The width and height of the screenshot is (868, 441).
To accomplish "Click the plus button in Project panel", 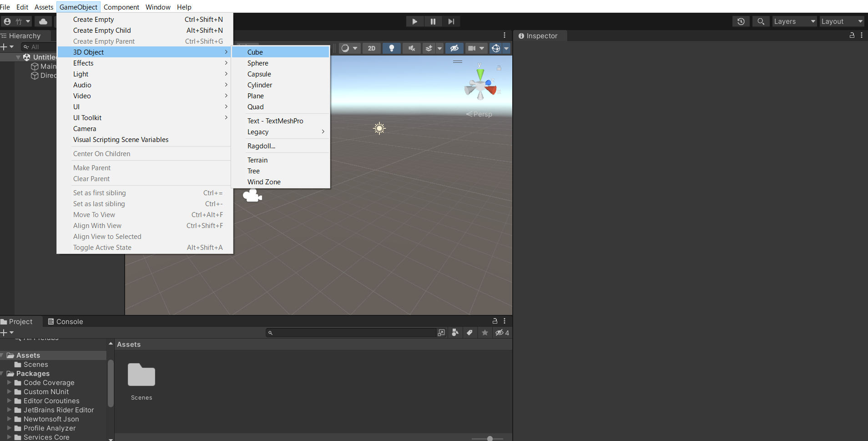I will 4,333.
